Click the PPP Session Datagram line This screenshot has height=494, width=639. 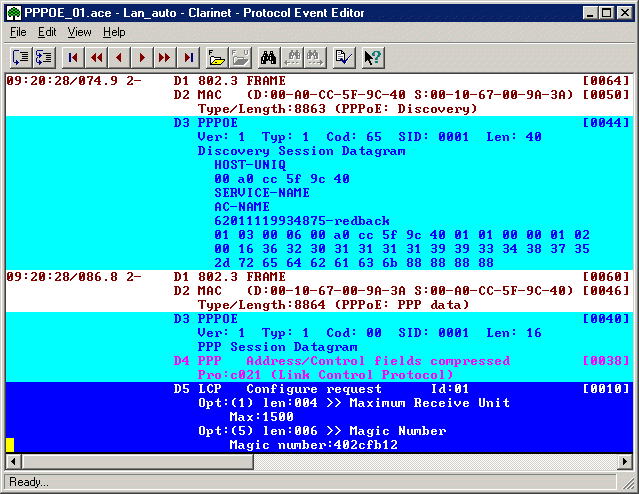tap(278, 347)
